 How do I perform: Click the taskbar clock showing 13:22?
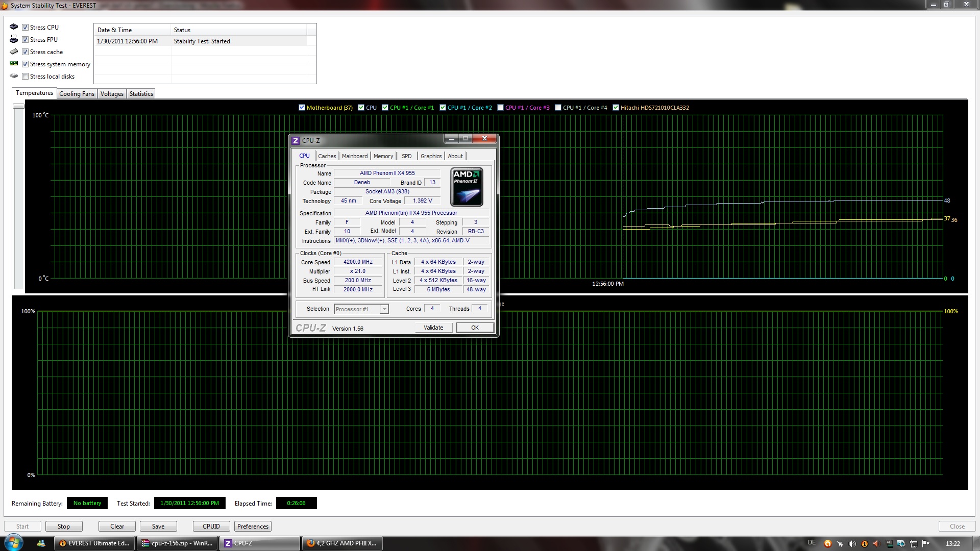[952, 543]
